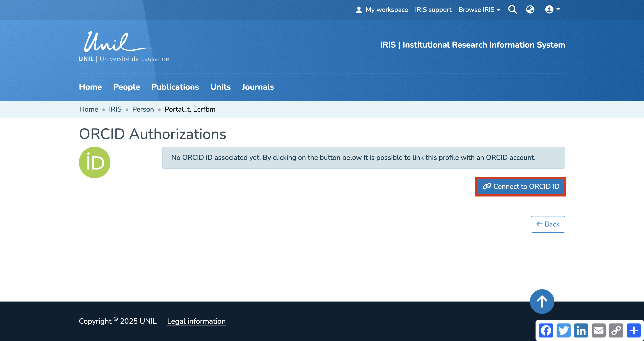
Task: Copy page link with chain icon
Action: 616,330
